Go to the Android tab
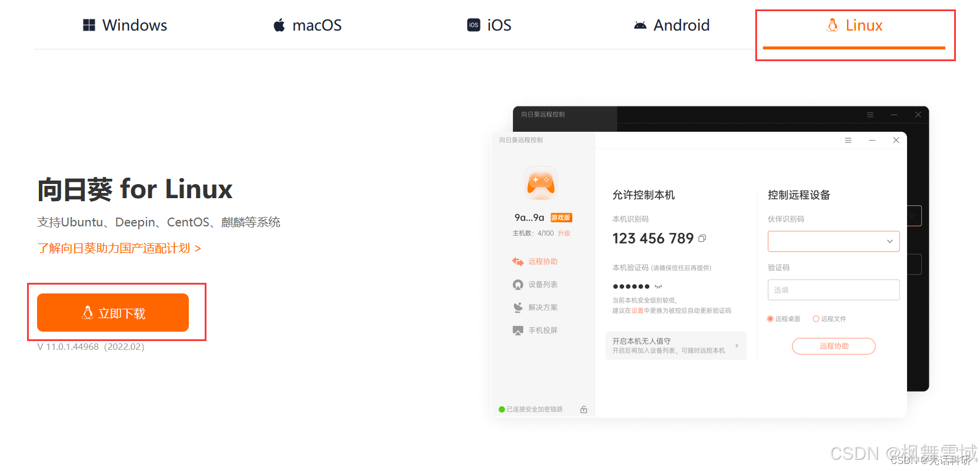The image size is (980, 471). [x=671, y=25]
